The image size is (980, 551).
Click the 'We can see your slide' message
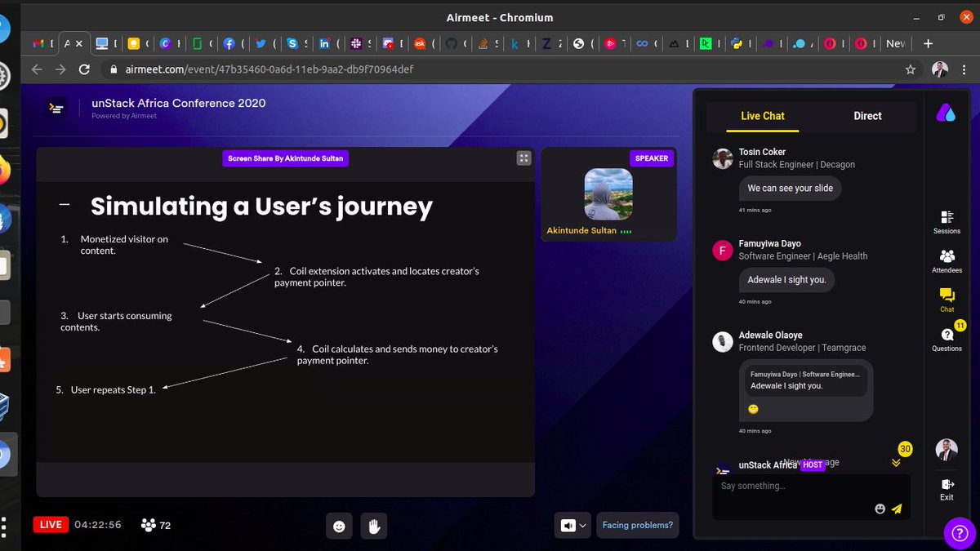[x=791, y=189]
